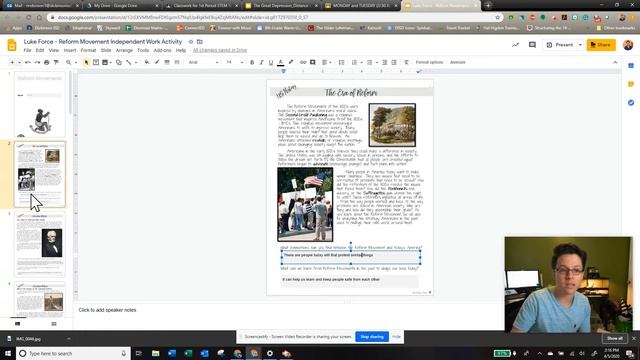Increase the text indent
The image size is (640, 360).
pyautogui.click(x=394, y=62)
